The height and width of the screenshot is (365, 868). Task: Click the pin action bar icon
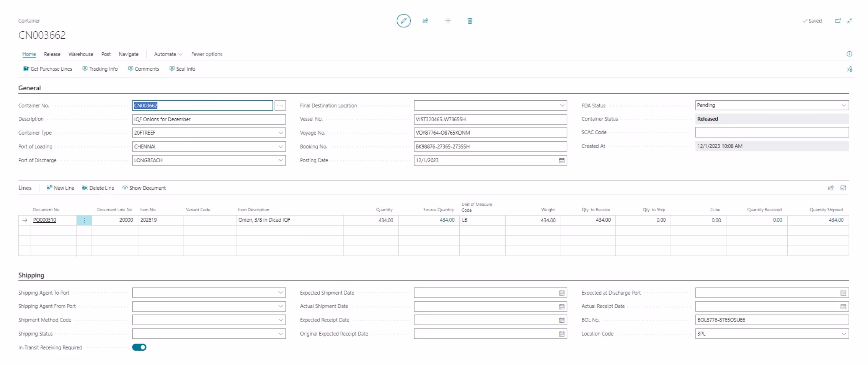point(849,69)
